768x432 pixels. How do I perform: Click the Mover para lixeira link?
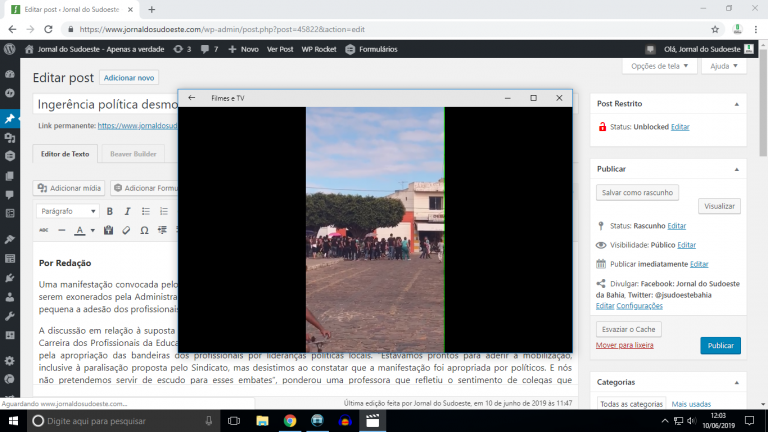[624, 345]
